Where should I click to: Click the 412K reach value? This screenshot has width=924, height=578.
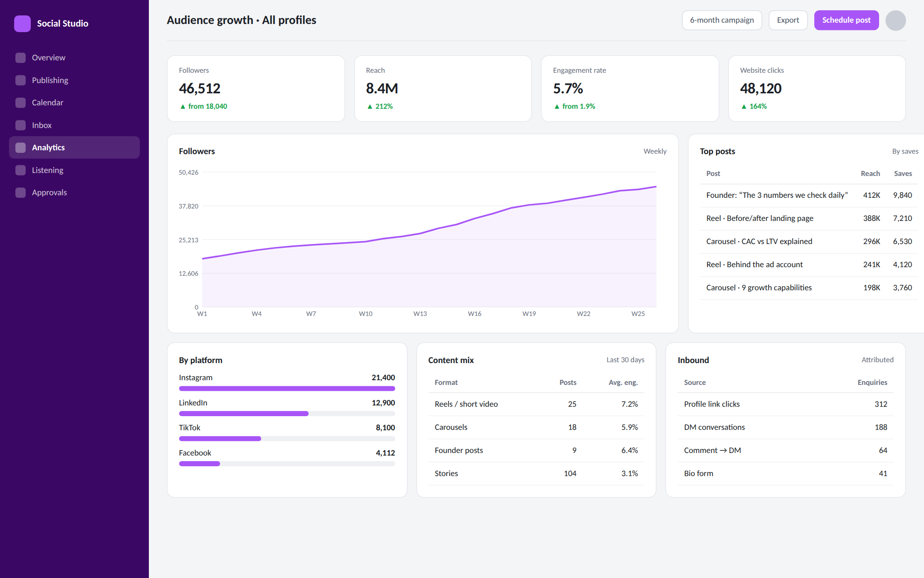click(871, 195)
